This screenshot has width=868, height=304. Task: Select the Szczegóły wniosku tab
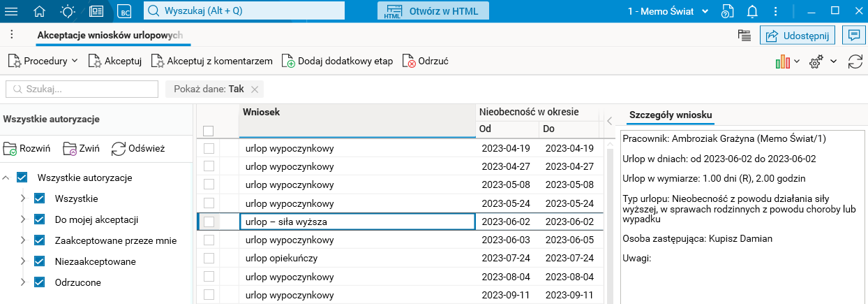coord(670,115)
